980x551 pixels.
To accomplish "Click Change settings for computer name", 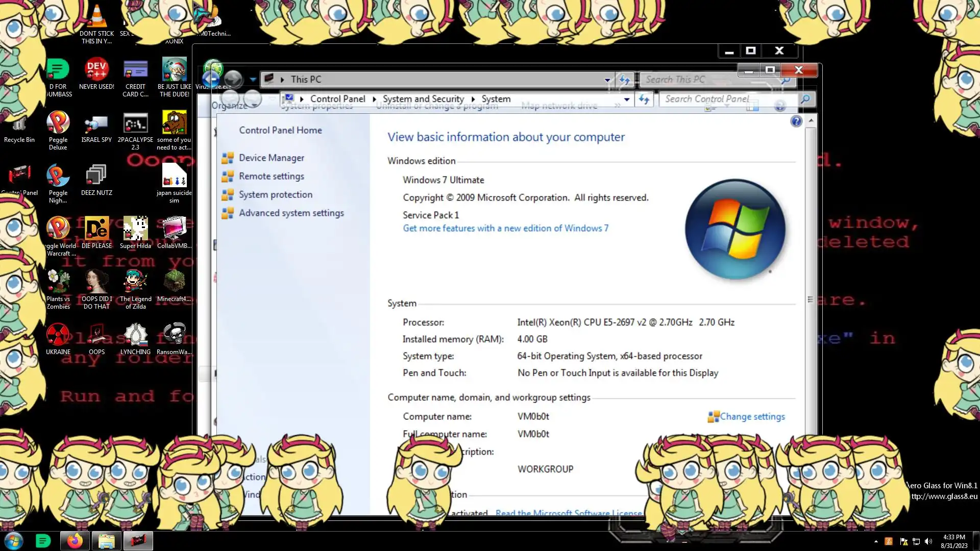I will point(752,417).
